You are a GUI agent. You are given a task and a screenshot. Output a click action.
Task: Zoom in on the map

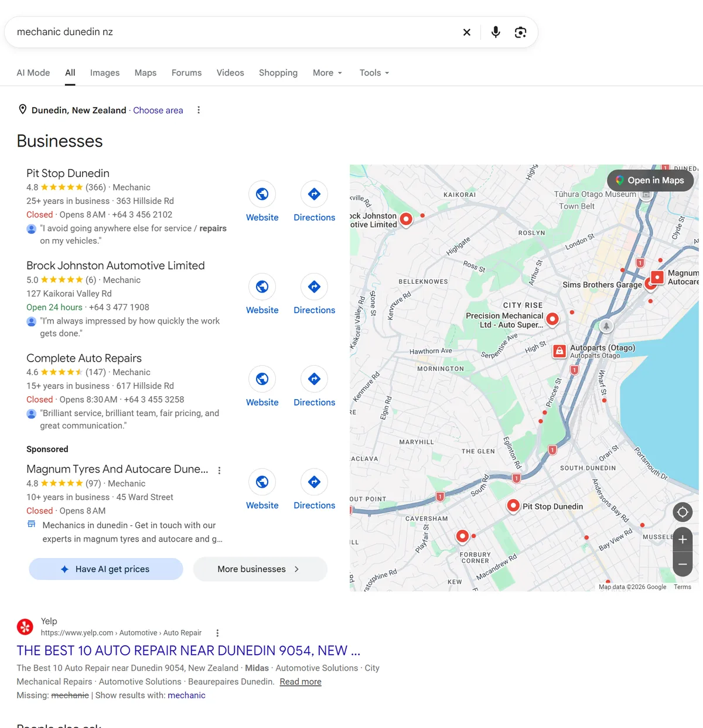[x=682, y=539]
